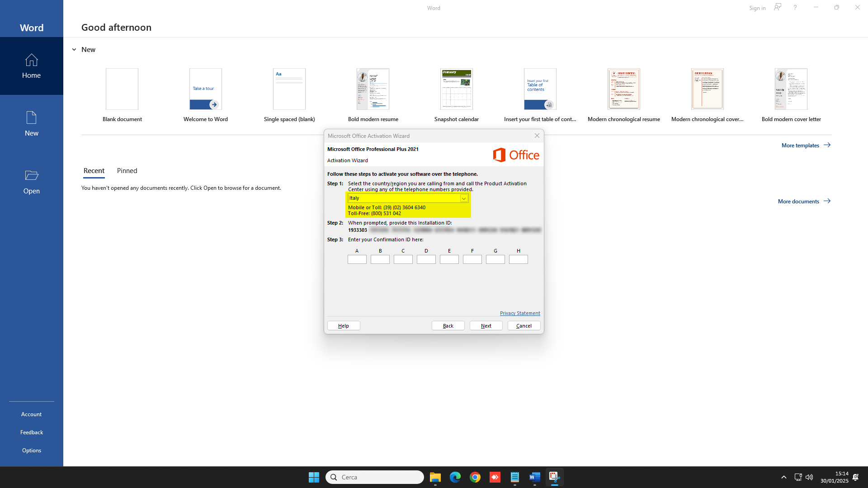Select the Bold modern cover letter template
Viewport: 868px width, 488px height.
pos(791,89)
